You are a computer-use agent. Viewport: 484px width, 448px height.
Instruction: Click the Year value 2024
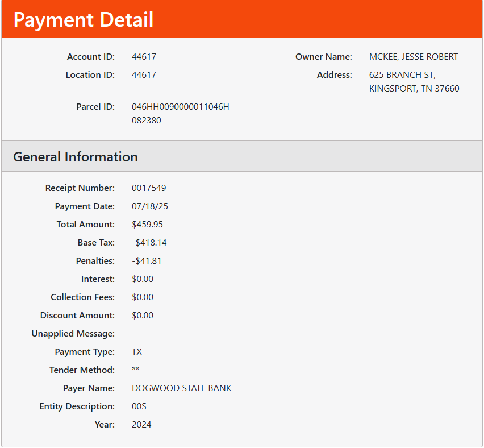pyautogui.click(x=141, y=425)
